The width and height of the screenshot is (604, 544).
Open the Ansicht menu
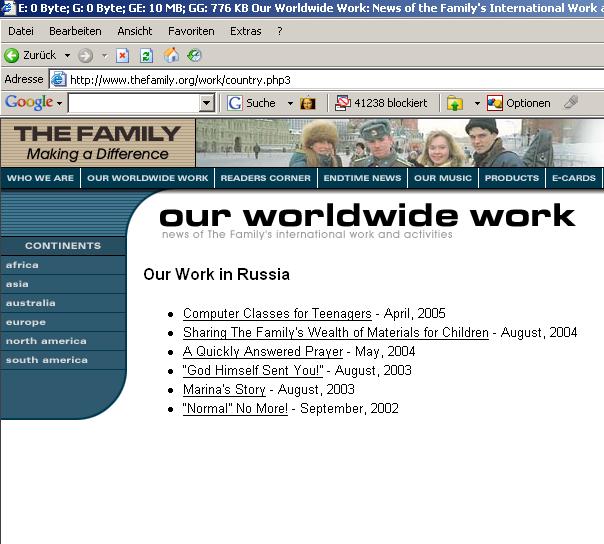click(x=135, y=31)
